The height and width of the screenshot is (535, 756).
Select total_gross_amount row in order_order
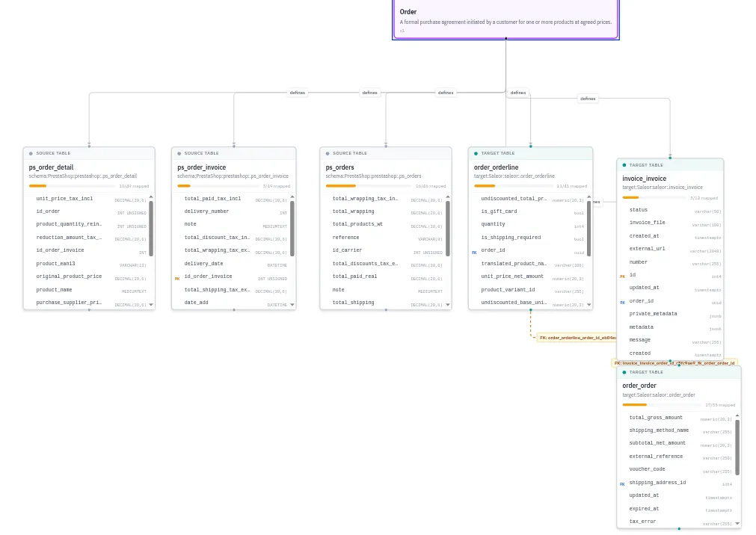[x=677, y=418]
